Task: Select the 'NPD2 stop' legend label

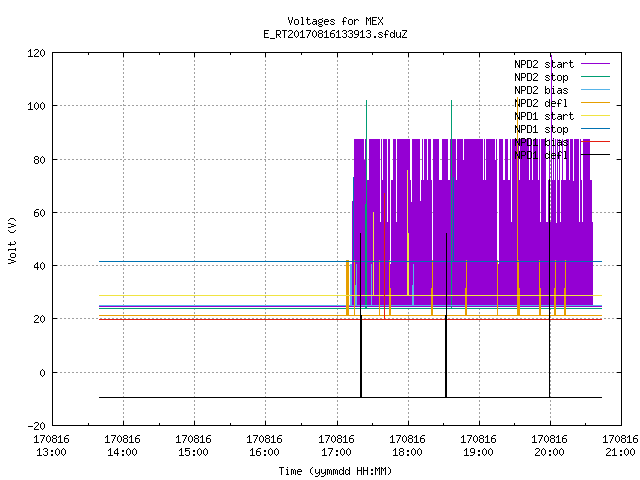Action: click(541, 77)
